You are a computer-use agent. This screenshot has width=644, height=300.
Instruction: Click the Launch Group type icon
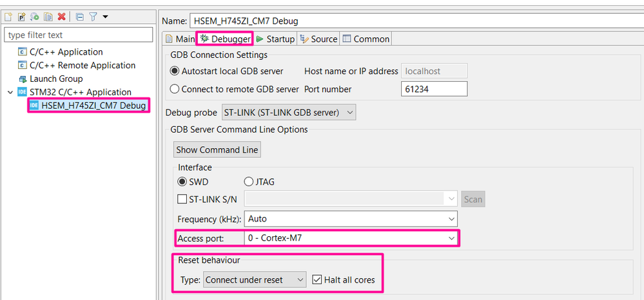(x=22, y=79)
